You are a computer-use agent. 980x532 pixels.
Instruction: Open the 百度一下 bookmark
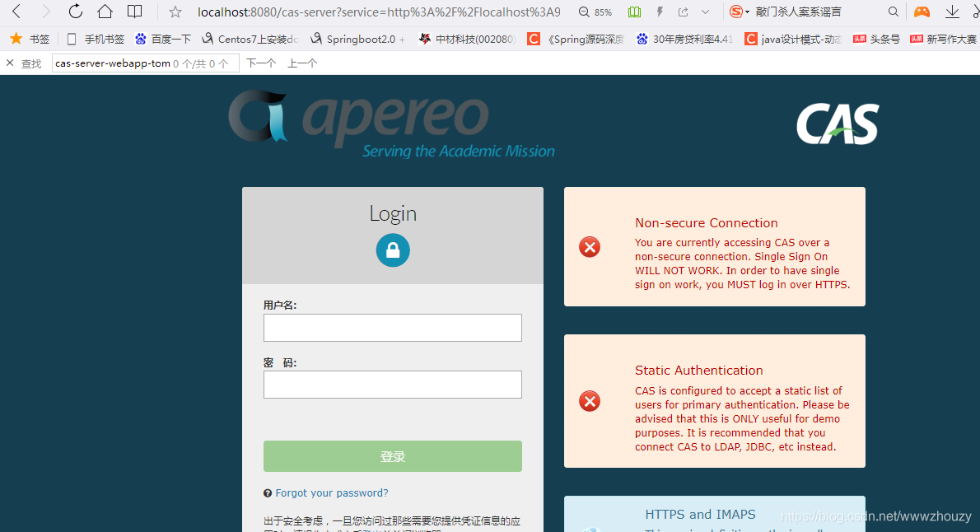click(x=163, y=39)
